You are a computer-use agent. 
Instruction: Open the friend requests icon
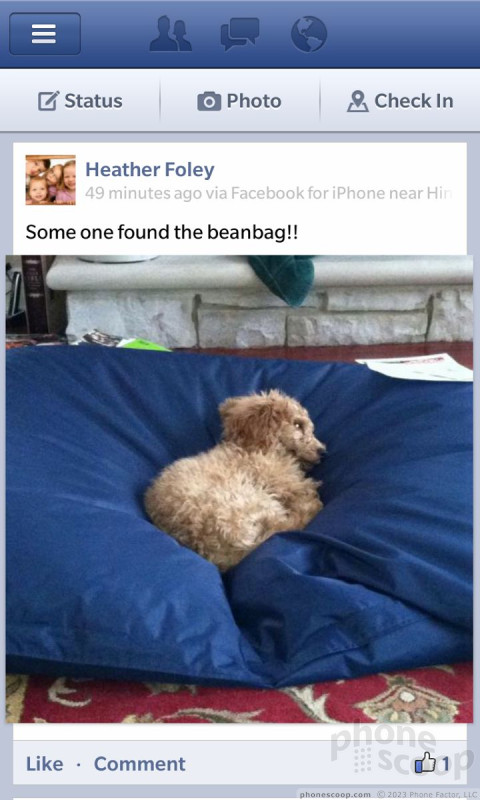[170, 34]
